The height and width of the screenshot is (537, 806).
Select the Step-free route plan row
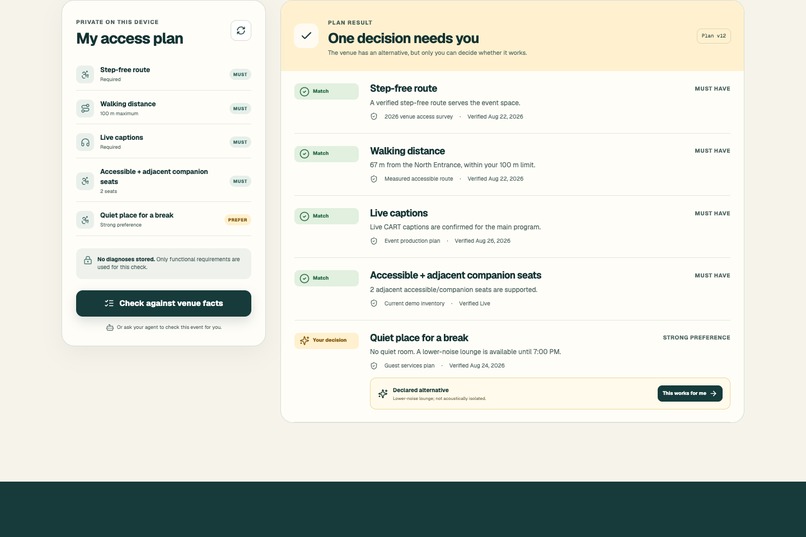pos(163,75)
